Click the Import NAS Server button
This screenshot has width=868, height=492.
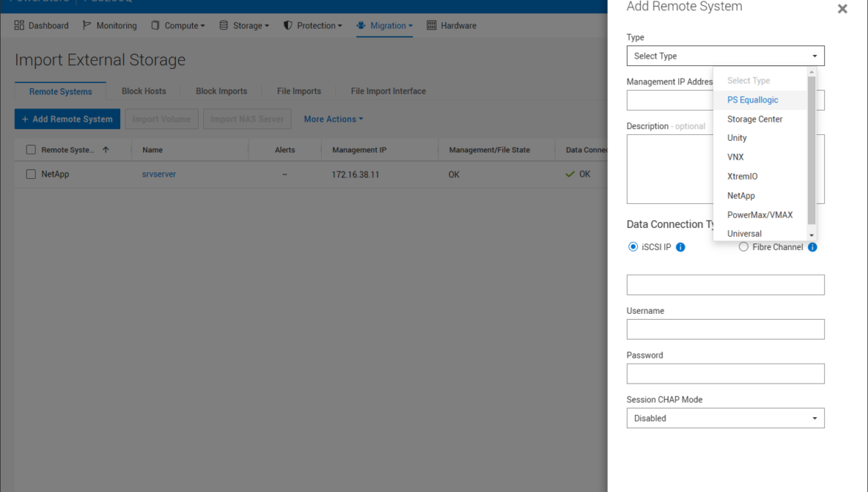coord(247,119)
